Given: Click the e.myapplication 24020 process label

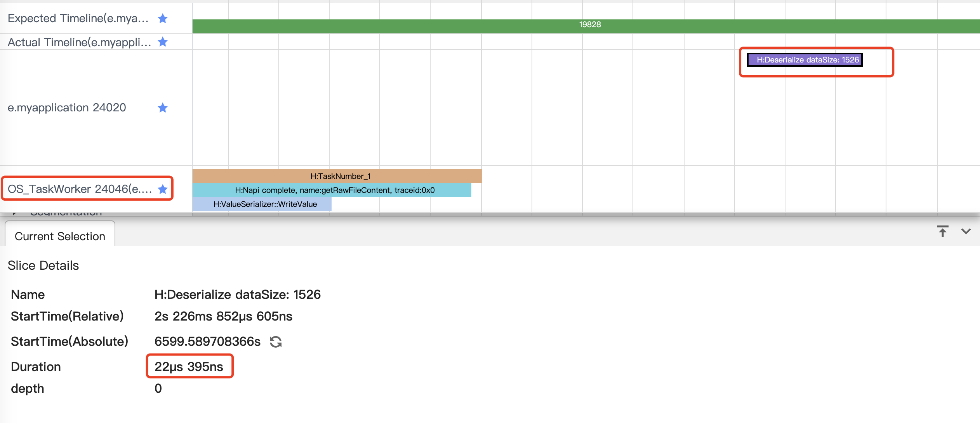Looking at the screenshot, I should pos(67,107).
